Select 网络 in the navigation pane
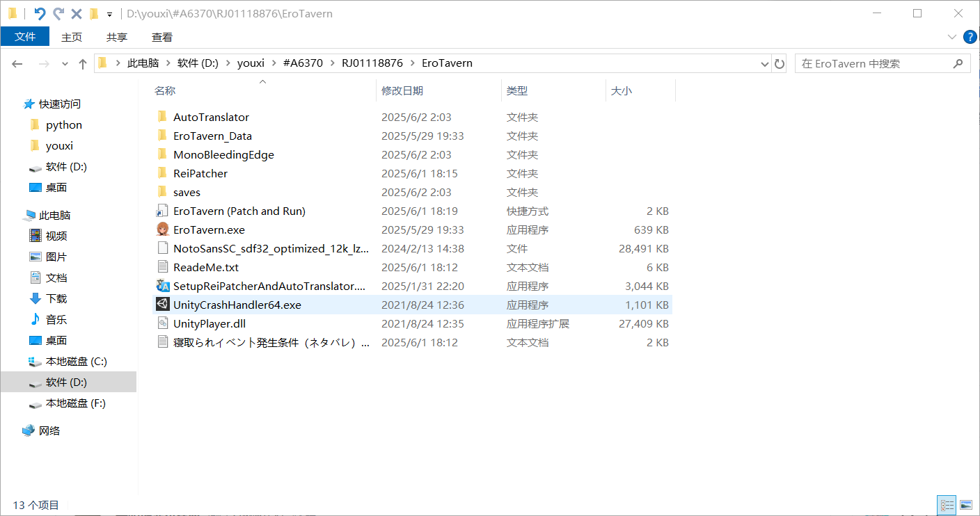 pyautogui.click(x=49, y=431)
